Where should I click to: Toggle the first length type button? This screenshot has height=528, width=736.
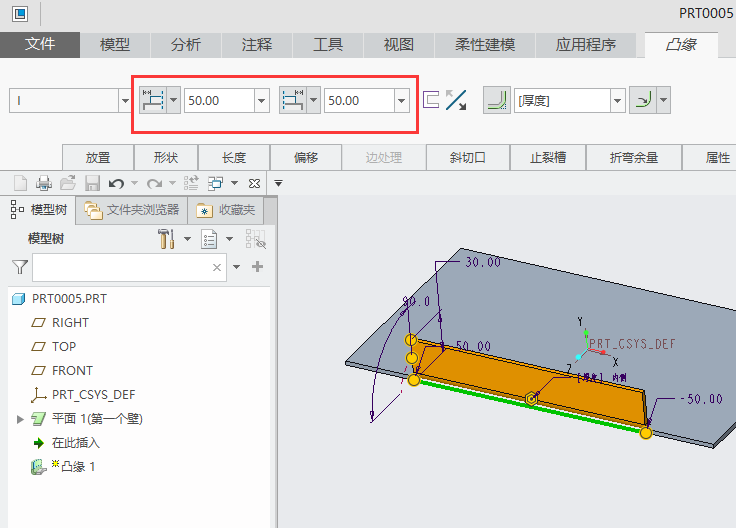point(153,100)
